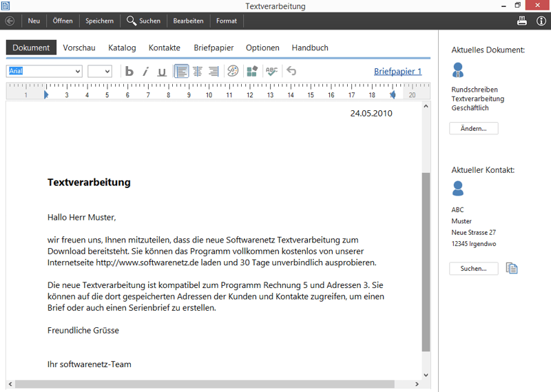Viewport: 551px width, 392px height.
Task: Click the Ändern... button
Action: tap(473, 128)
